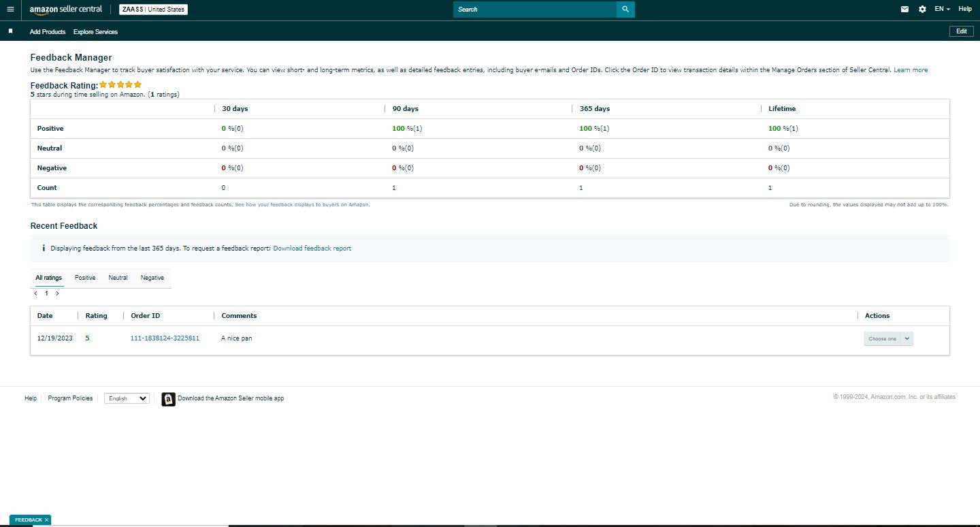
Task: Click Download feedback report link
Action: point(312,249)
